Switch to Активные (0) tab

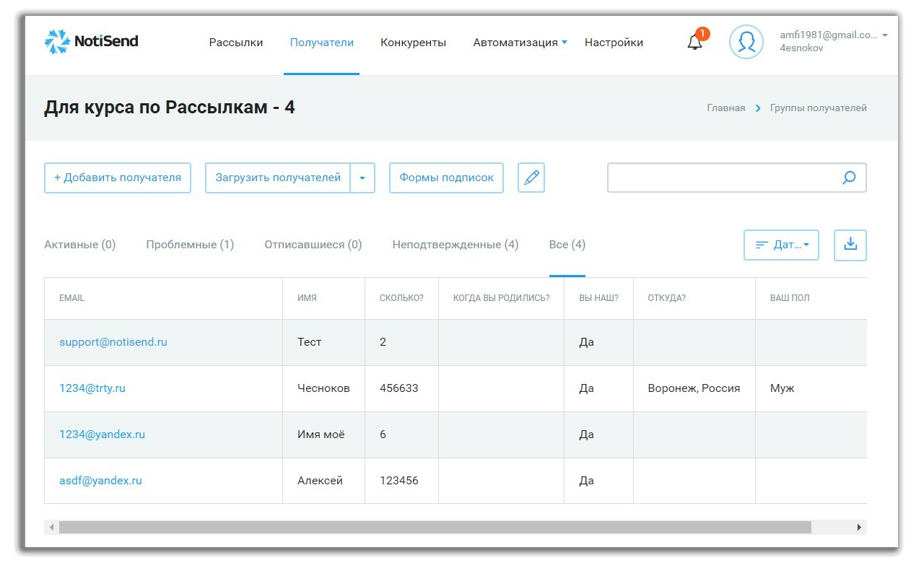(80, 245)
